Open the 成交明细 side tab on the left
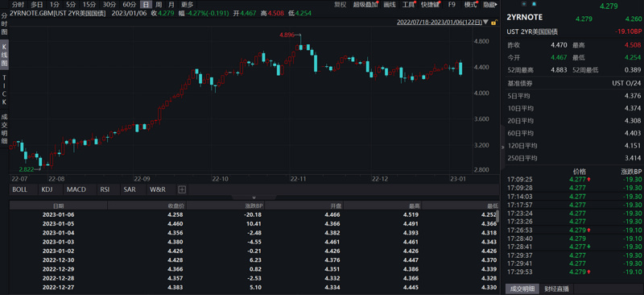The width and height of the screenshot is (644, 295). click(x=4, y=129)
